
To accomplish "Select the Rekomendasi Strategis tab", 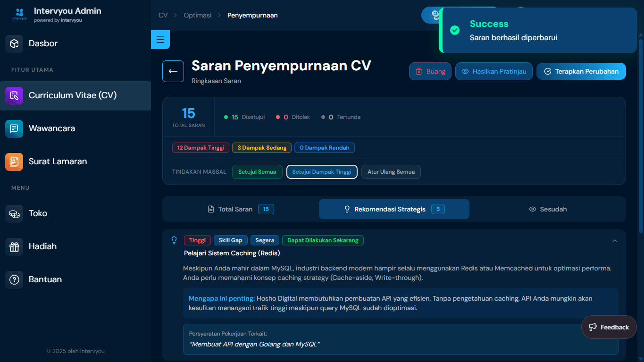I will 394,209.
